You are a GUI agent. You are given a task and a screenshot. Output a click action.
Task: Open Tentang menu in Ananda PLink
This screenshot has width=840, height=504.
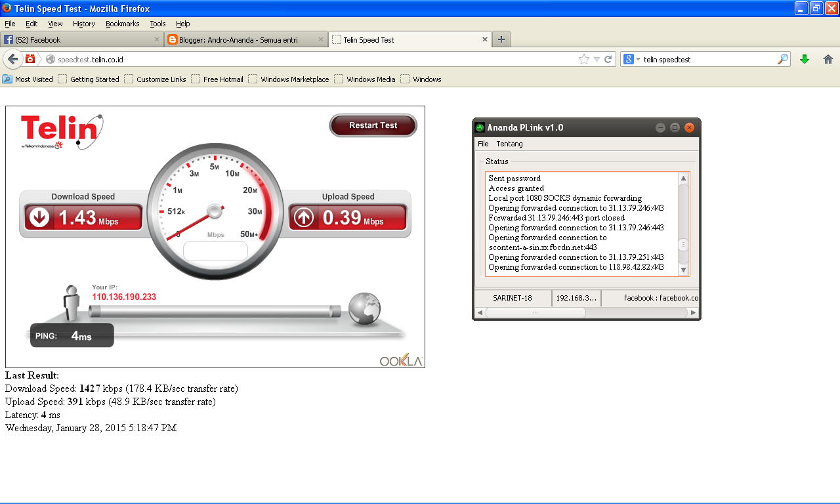(510, 144)
